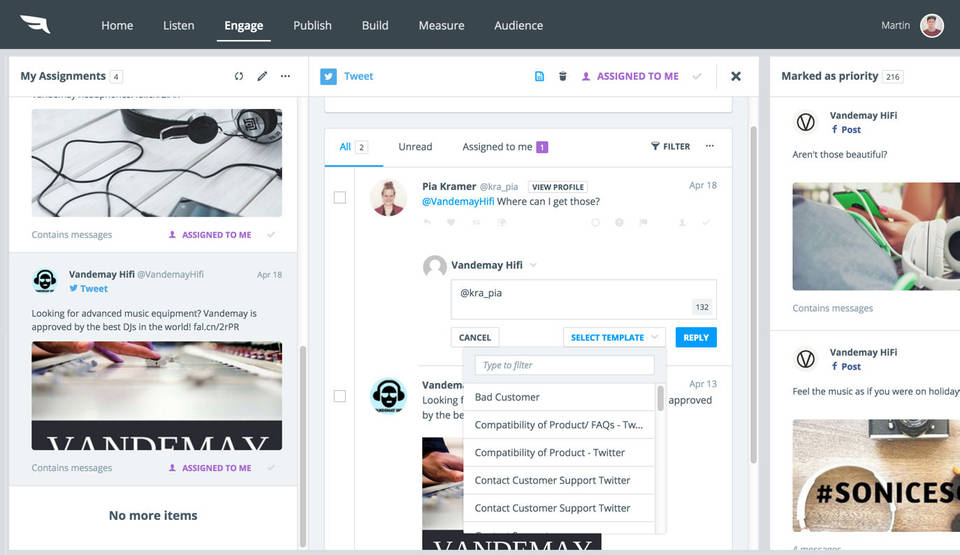This screenshot has width=960, height=555.
Task: Delete the tweet via trash icon
Action: [x=563, y=76]
